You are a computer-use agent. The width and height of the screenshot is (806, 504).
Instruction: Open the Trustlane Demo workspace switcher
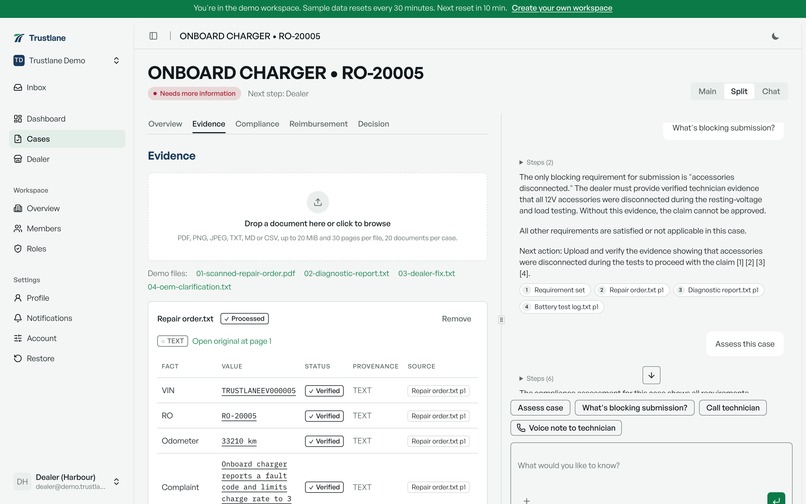coord(67,61)
